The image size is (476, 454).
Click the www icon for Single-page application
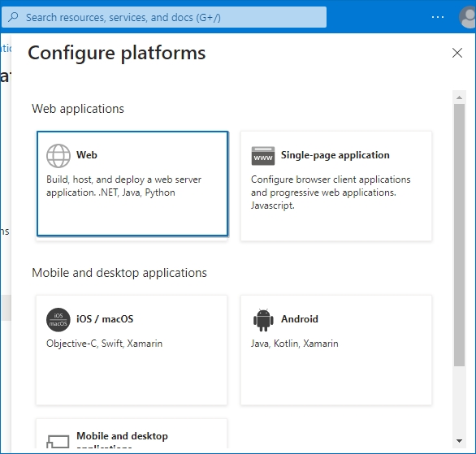click(263, 156)
